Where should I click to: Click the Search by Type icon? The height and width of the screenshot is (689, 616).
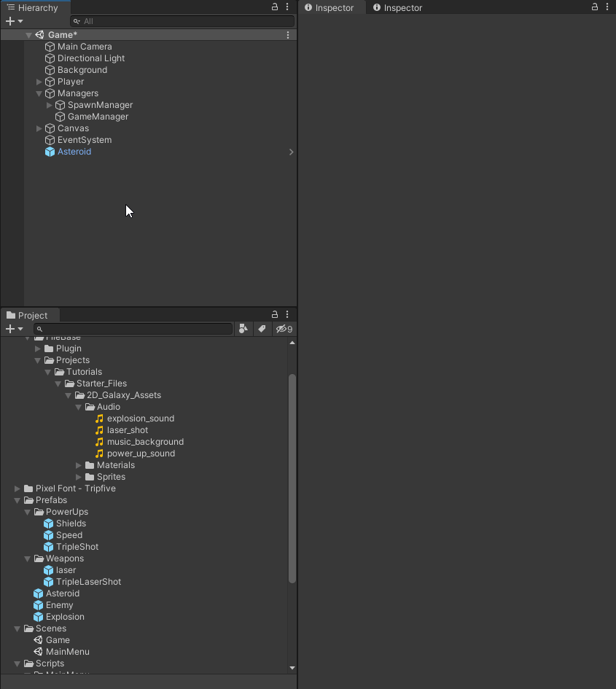point(243,329)
